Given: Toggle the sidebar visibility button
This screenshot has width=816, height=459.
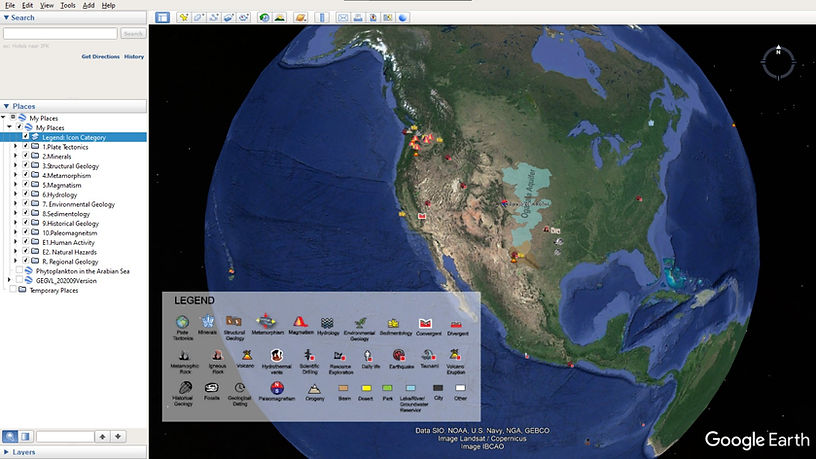Looking at the screenshot, I should pyautogui.click(x=162, y=17).
